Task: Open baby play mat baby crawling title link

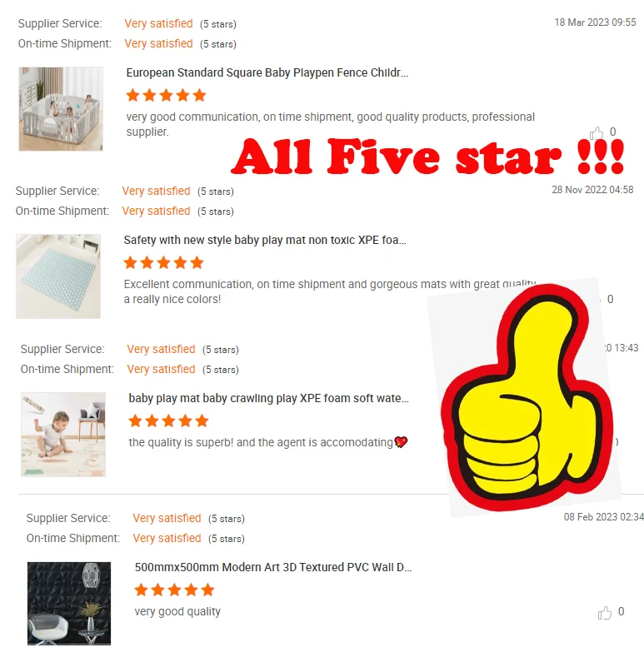Action: pyautogui.click(x=269, y=398)
